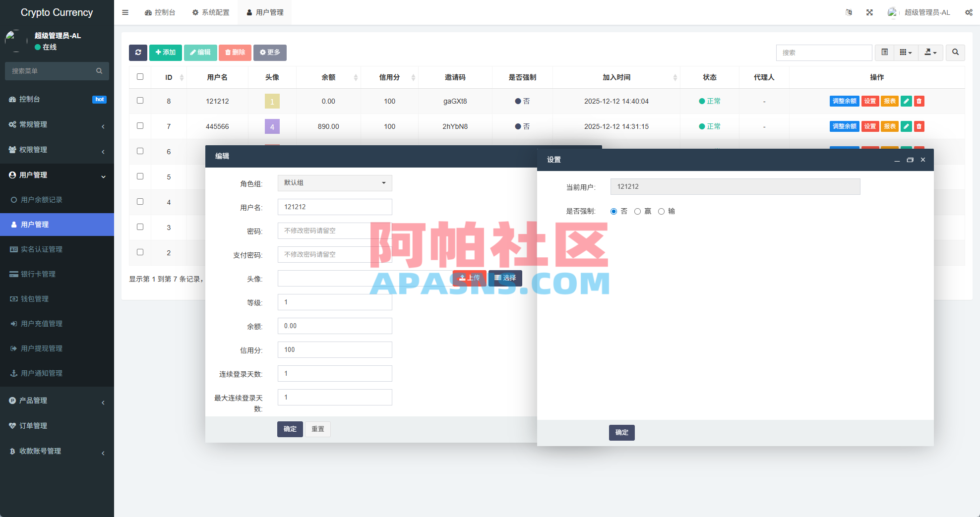Viewport: 980px width, 517px height.
Task: Open the export dropdown button
Action: [930, 53]
